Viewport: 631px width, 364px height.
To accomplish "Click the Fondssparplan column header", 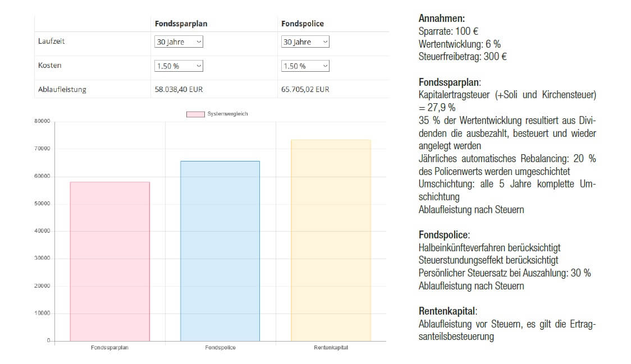I will pyautogui.click(x=181, y=24).
